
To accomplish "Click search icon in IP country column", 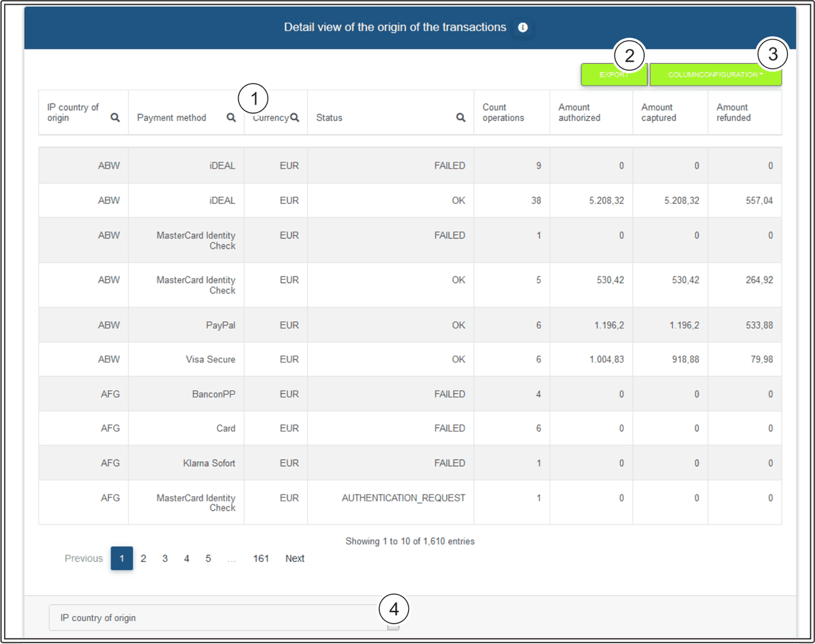I will point(115,118).
